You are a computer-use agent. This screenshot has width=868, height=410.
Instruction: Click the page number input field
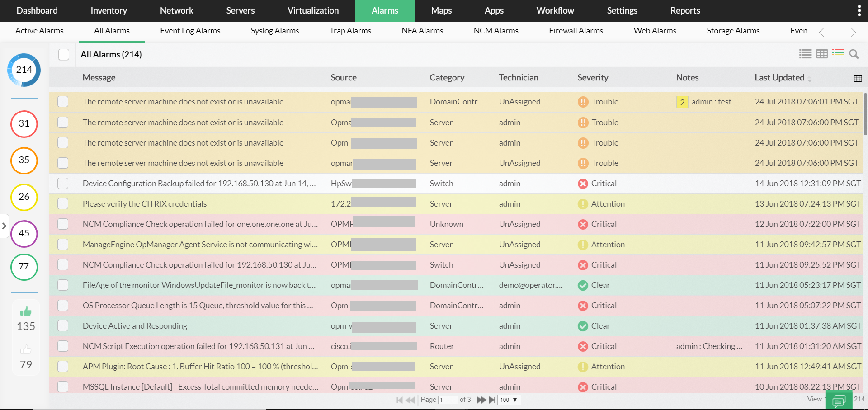448,400
